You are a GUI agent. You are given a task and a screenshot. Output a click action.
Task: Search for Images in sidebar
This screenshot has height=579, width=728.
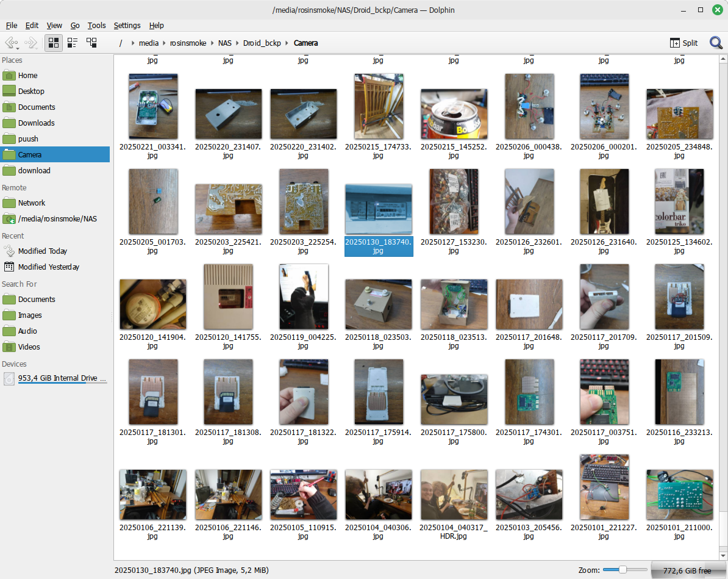pyautogui.click(x=55, y=315)
